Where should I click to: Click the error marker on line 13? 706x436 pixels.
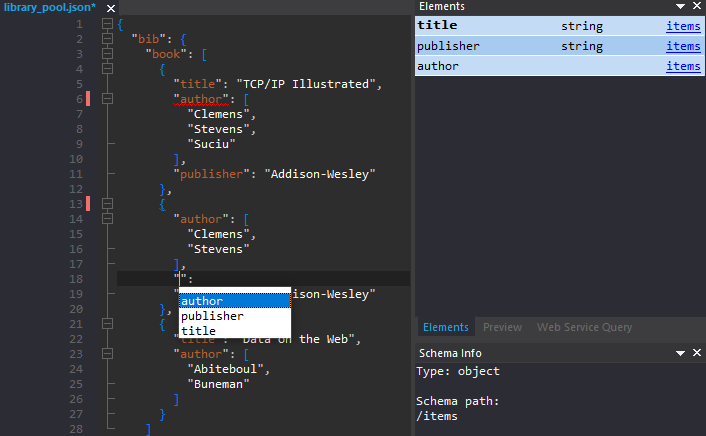(88, 204)
